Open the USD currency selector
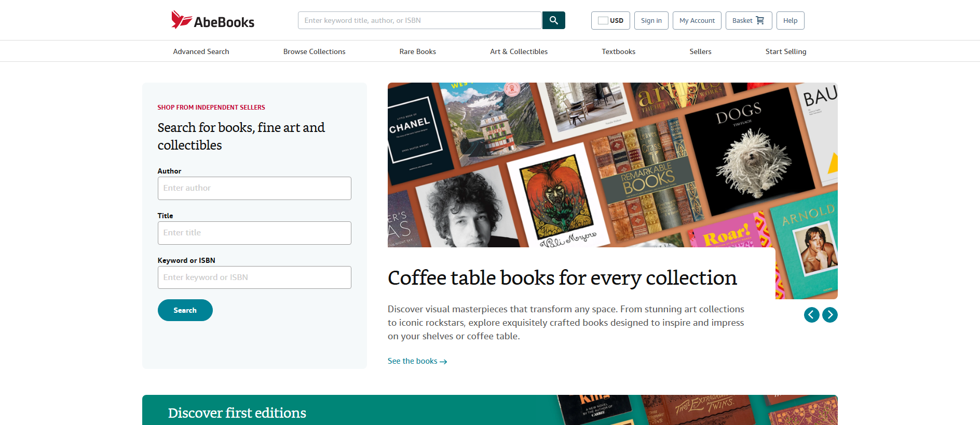 coord(610,21)
